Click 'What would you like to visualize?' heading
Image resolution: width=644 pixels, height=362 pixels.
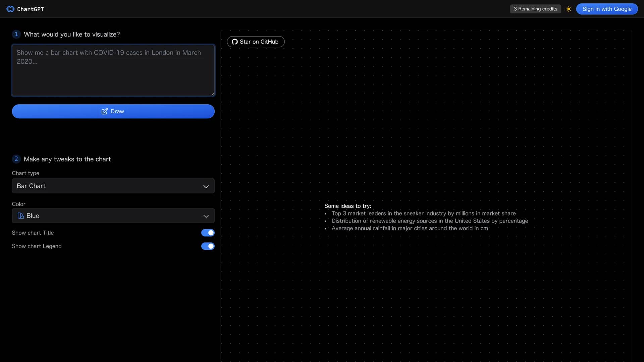click(72, 34)
